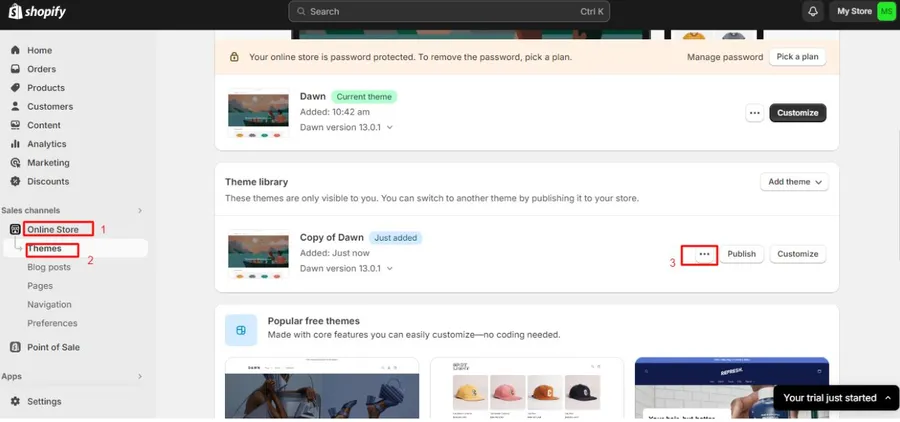Open Marketing in the sidebar

point(48,162)
